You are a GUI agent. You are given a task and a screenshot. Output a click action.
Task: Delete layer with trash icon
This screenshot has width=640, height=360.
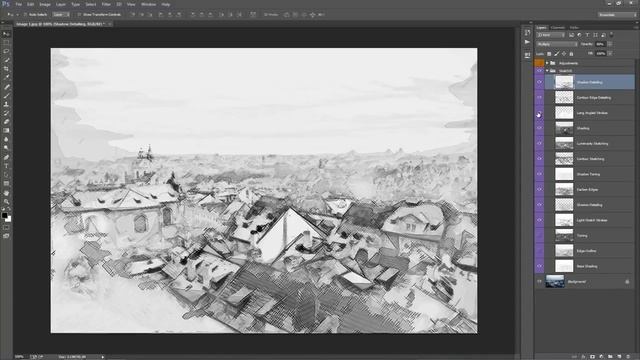click(x=628, y=357)
